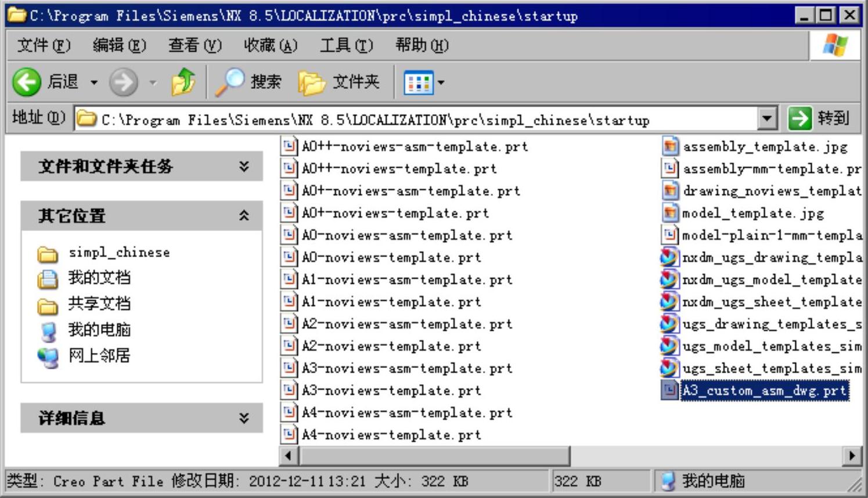
Task: Select A0++-noviews-asm-template.prt file icon
Action: click(289, 146)
